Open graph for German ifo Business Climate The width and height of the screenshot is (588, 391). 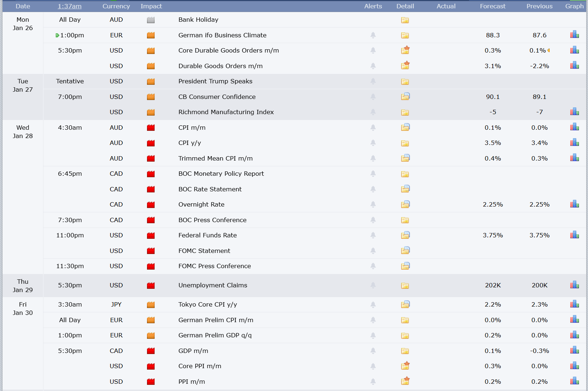(574, 35)
